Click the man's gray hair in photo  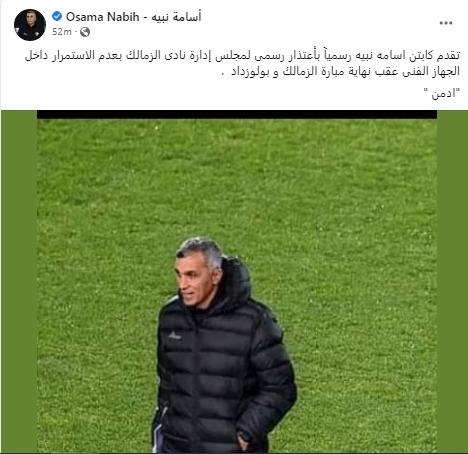(x=201, y=248)
